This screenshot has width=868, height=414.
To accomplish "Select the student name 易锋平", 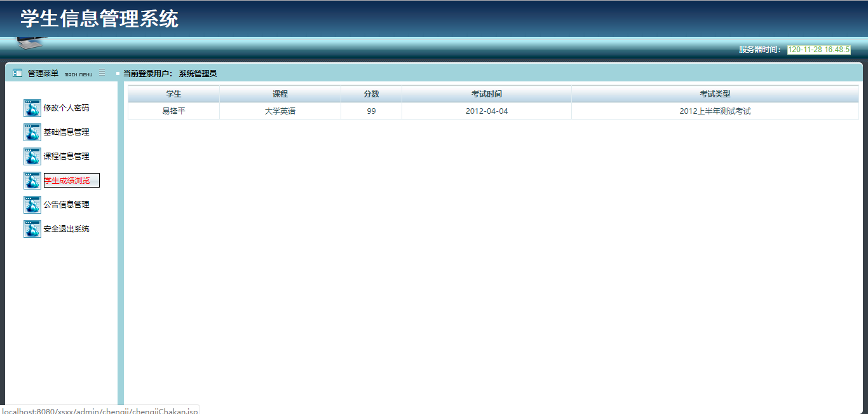I will coord(173,111).
